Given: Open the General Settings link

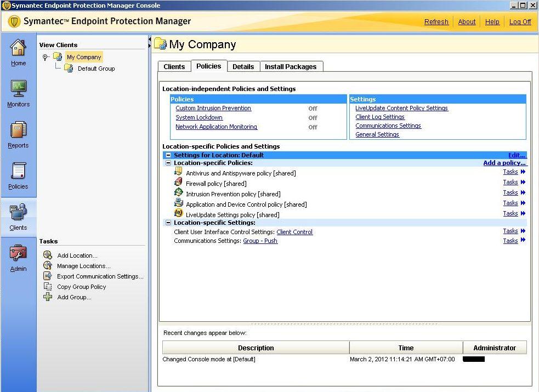Looking at the screenshot, I should tap(377, 134).
